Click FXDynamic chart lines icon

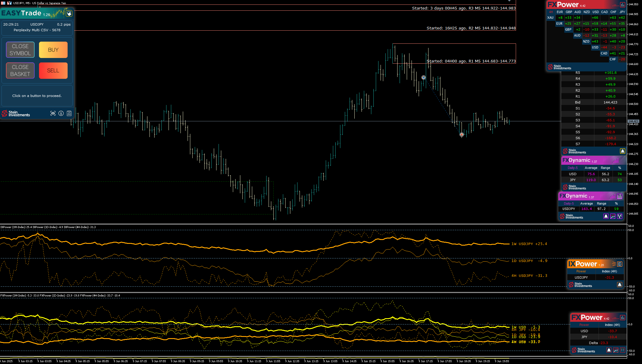click(x=613, y=216)
